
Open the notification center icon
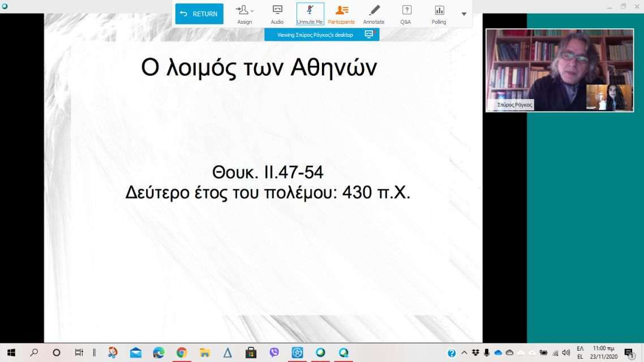[x=629, y=353]
